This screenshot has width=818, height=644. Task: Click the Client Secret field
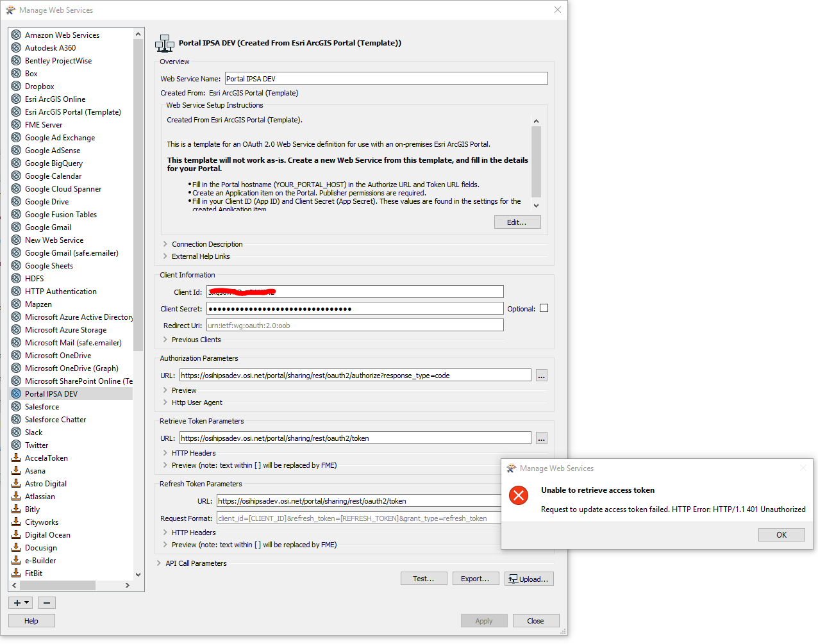point(355,309)
